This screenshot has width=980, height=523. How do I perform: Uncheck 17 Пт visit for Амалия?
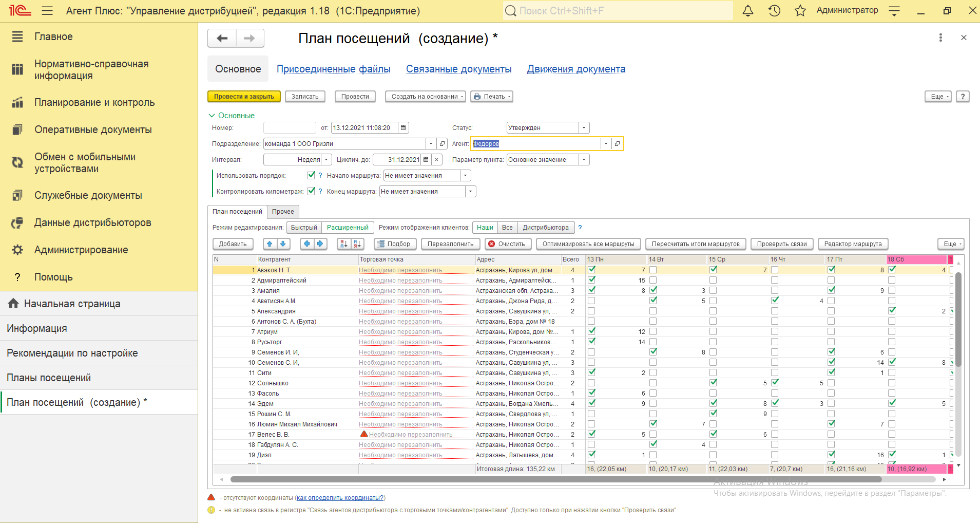pos(831,290)
